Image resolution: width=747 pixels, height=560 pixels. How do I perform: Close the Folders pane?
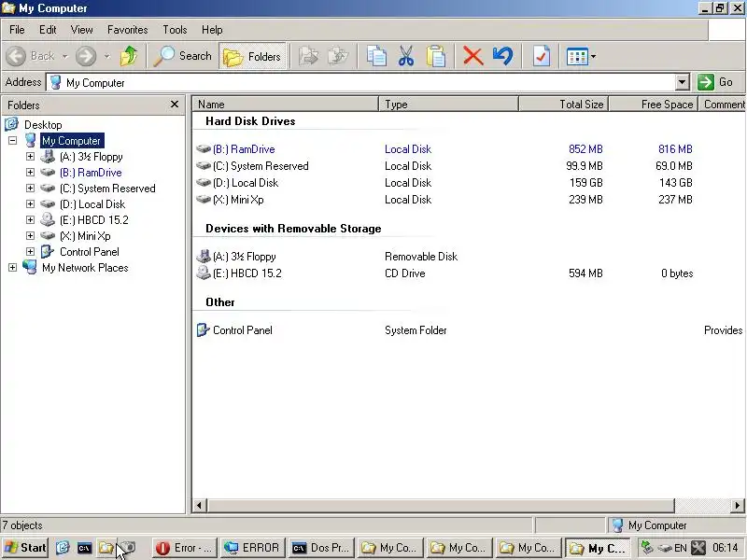click(x=175, y=105)
